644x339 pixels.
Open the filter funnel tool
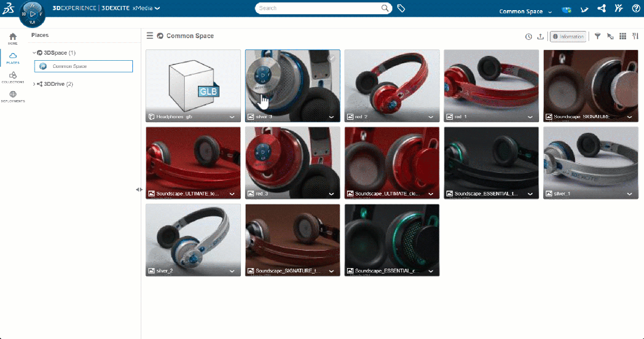[597, 36]
